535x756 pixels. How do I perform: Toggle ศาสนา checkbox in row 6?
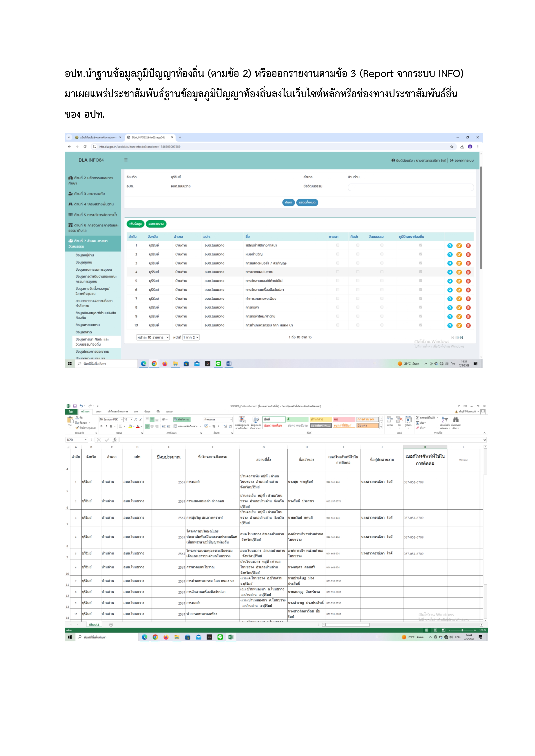pos(337,290)
